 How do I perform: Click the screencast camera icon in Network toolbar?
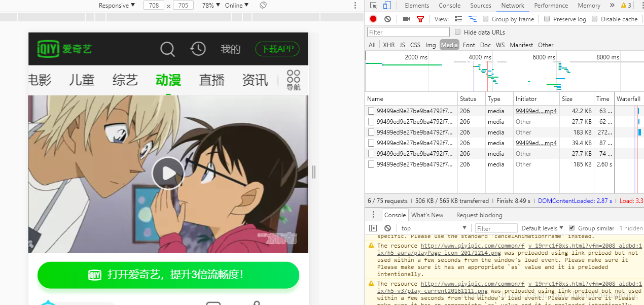click(x=406, y=19)
